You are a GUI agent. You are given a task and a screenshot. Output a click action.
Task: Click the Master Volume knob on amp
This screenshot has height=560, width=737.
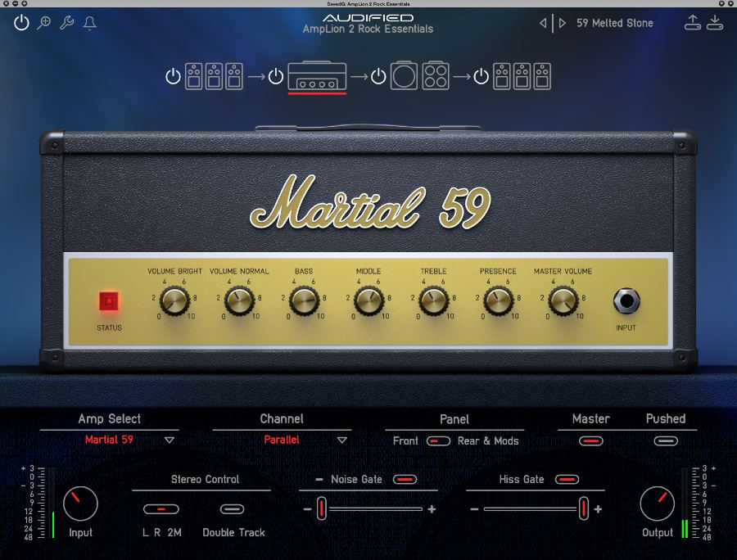tap(563, 302)
